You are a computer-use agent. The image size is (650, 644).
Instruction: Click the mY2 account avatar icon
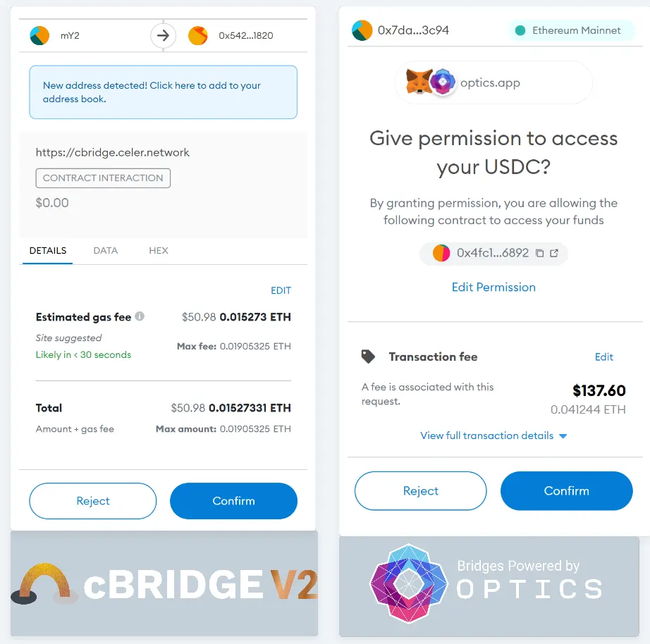pos(39,35)
